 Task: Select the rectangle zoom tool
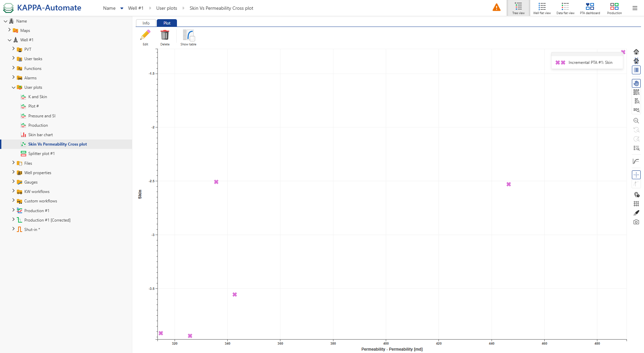636,92
